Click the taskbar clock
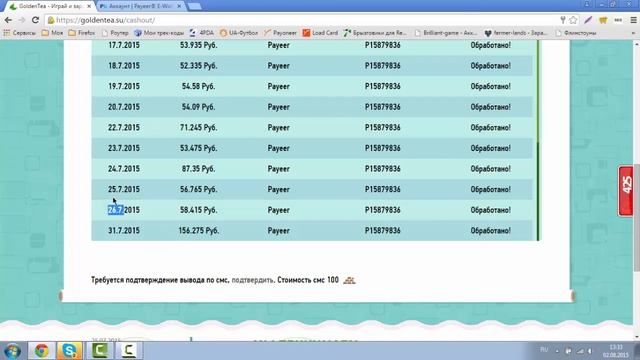The image size is (640, 360). click(x=616, y=351)
